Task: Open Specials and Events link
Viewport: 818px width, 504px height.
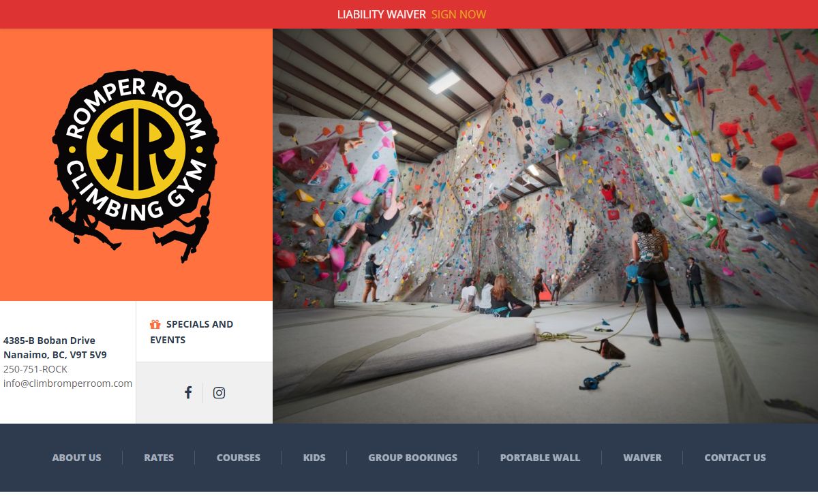Action: (192, 332)
